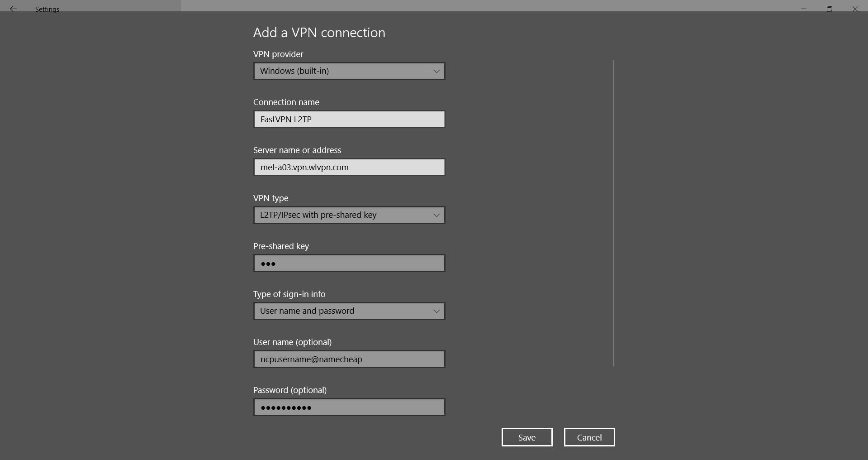Click the vertical scrollbar of the form
This screenshot has width=868, height=460.
click(613, 213)
